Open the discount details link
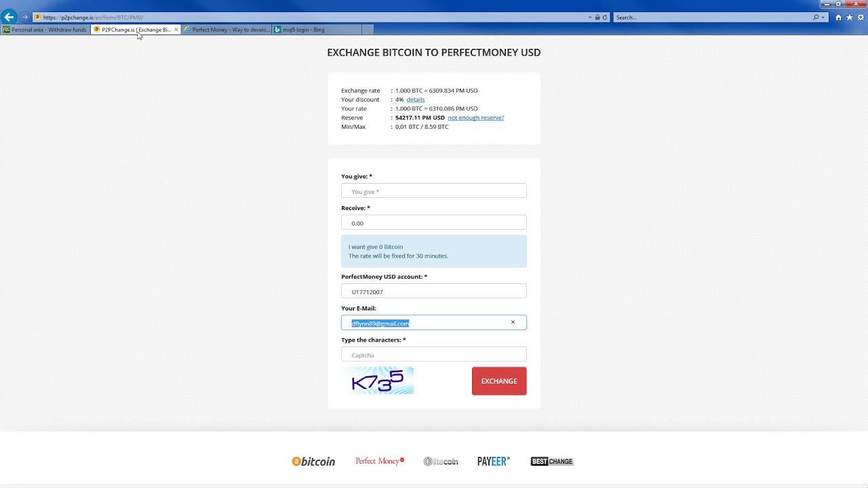This screenshot has height=488, width=868. point(416,100)
